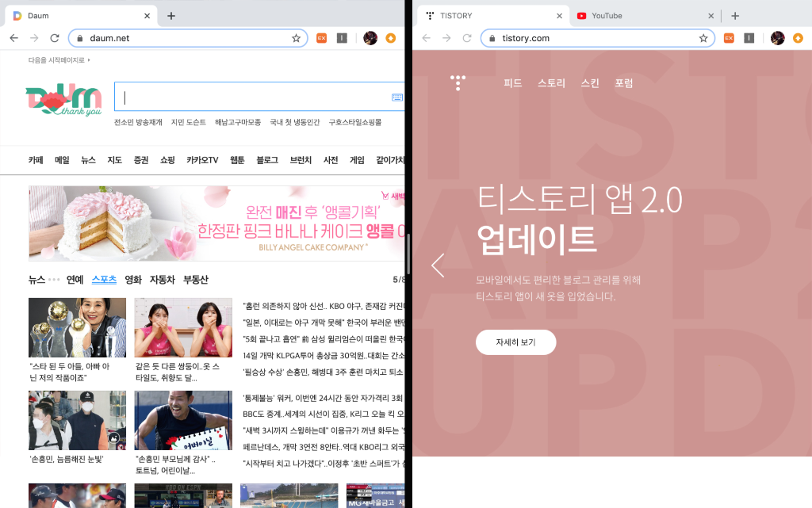The height and width of the screenshot is (508, 812).
Task: Select the 영화 news tab
Action: click(133, 279)
